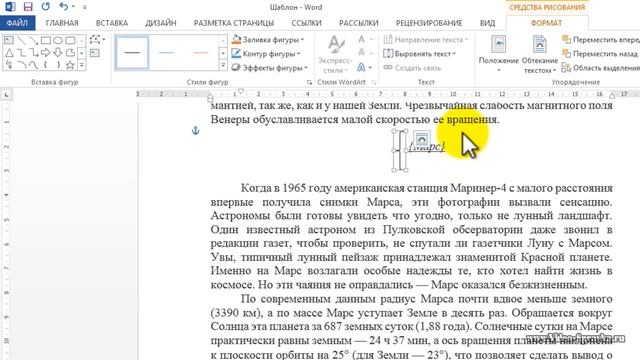Click the {Марс} heading text
Screen dimensions: 640x360
427,147
